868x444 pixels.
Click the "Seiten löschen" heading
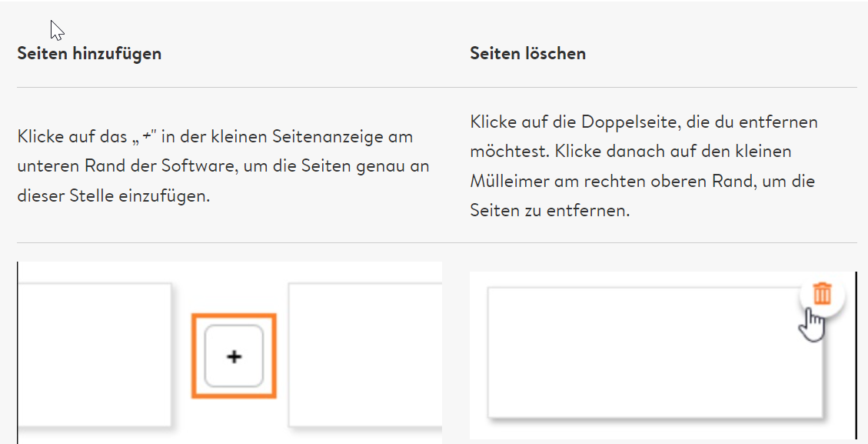point(527,54)
